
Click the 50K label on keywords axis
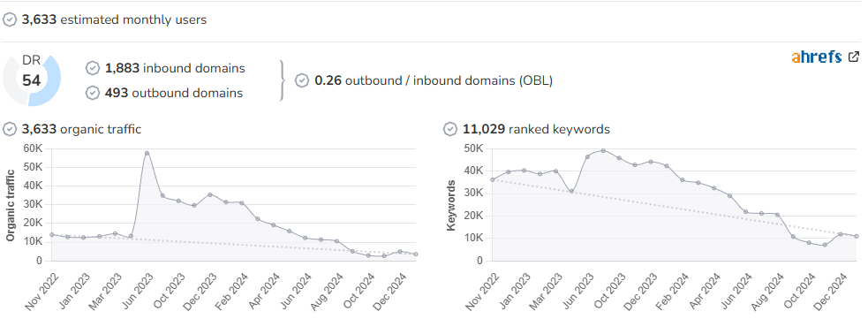pyautogui.click(x=473, y=148)
